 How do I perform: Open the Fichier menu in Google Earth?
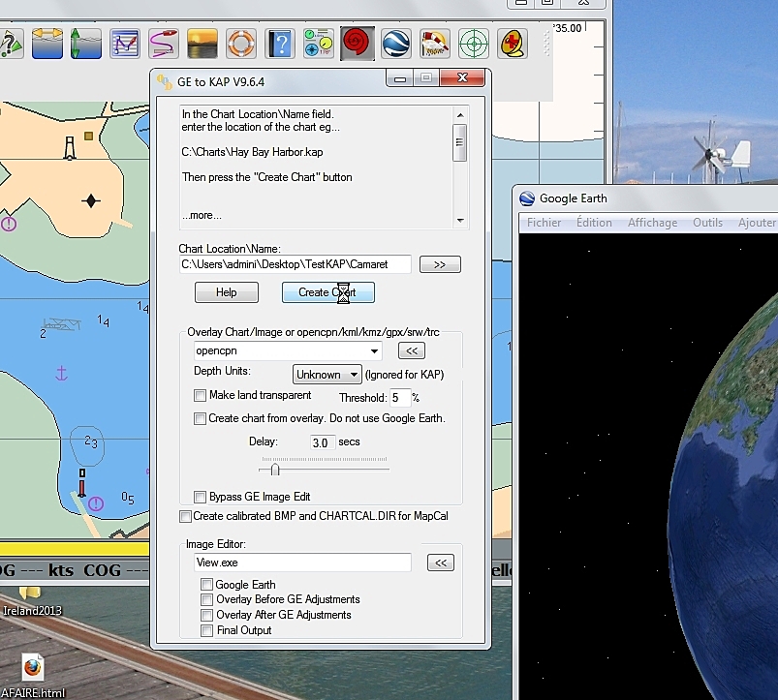[x=544, y=223]
